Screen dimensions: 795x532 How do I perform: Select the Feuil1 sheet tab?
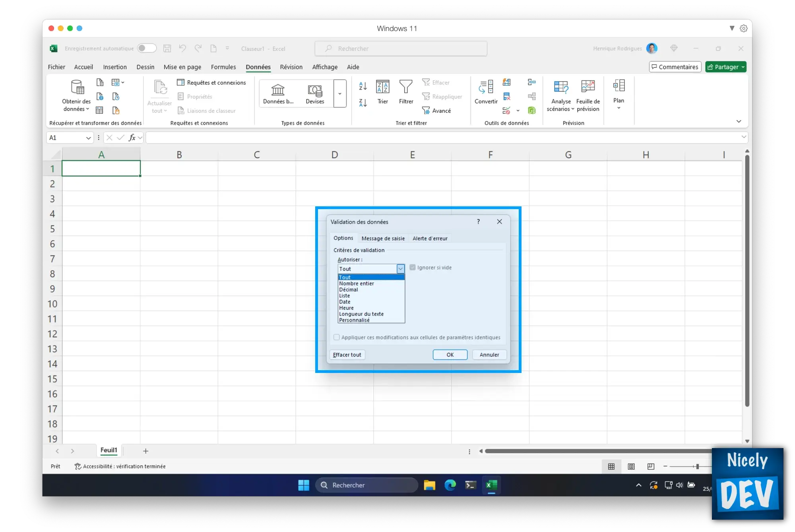(109, 450)
